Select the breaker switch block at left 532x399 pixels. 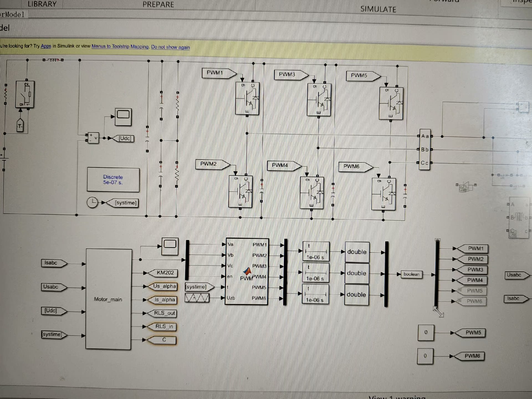click(25, 94)
